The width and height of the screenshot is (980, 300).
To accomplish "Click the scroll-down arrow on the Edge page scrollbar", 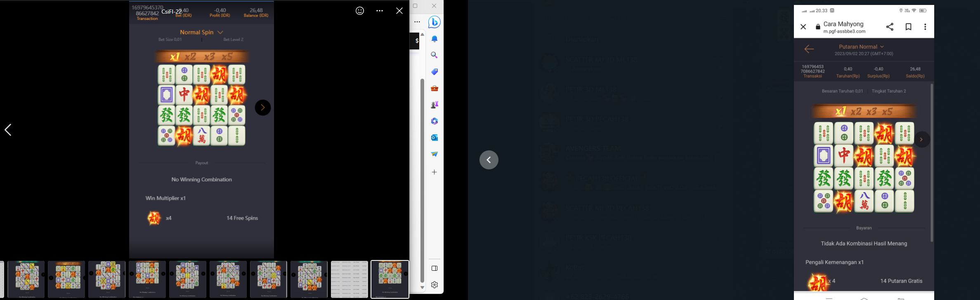I will pos(423,288).
